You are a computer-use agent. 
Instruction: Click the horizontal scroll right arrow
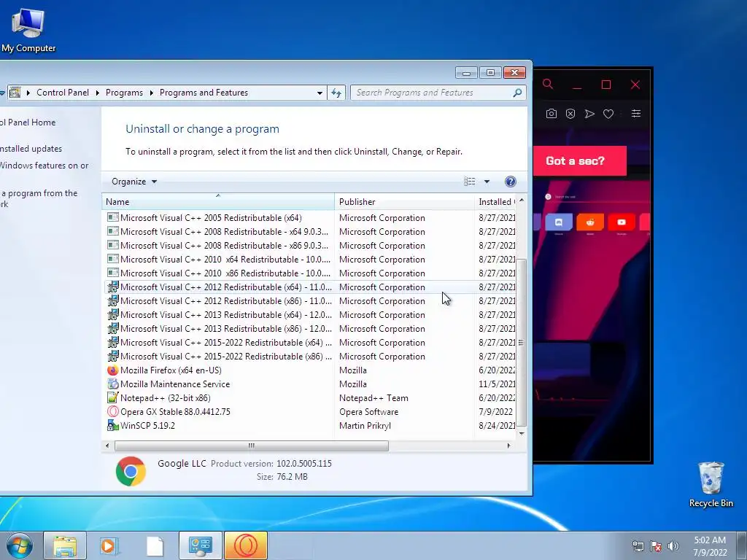coord(508,446)
